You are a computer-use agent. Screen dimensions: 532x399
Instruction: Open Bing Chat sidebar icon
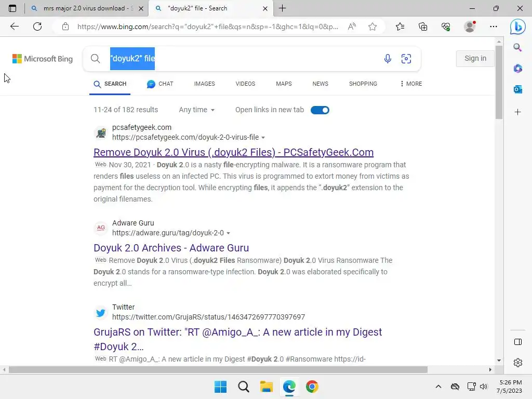point(518,26)
